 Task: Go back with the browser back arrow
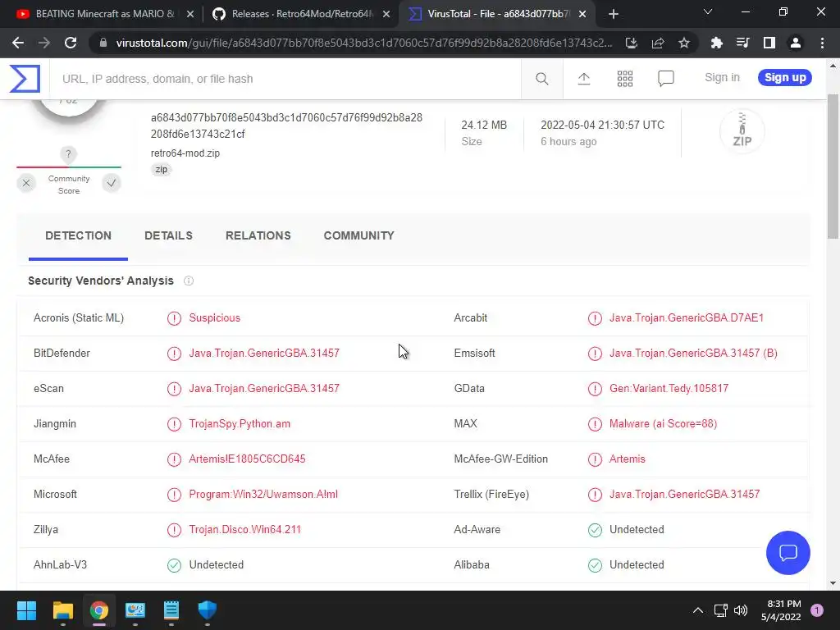(x=18, y=43)
